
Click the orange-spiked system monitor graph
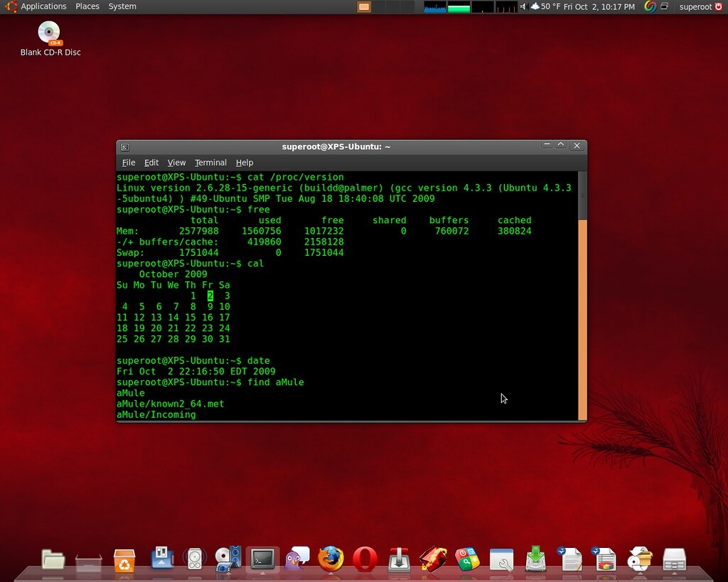point(506,6)
